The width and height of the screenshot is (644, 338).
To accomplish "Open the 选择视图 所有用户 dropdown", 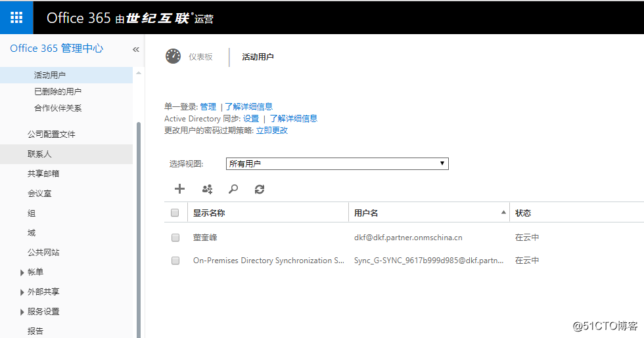I will [x=337, y=163].
